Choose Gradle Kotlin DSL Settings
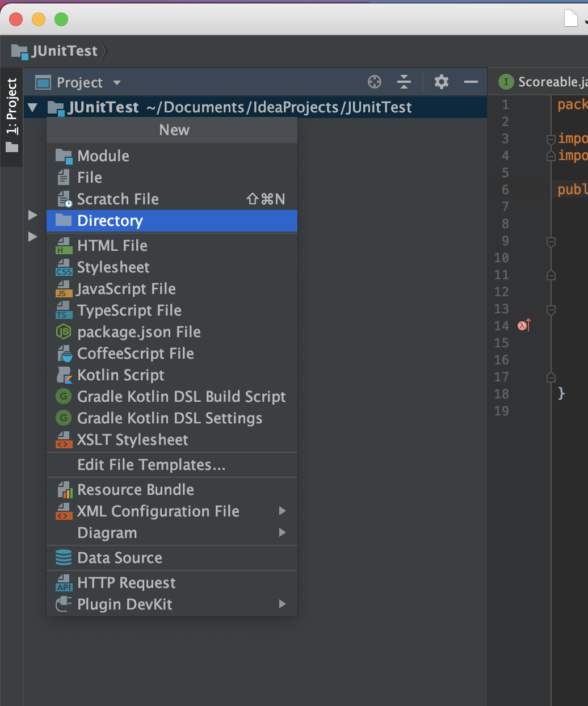Viewport: 588px width, 706px height. pyautogui.click(x=171, y=418)
